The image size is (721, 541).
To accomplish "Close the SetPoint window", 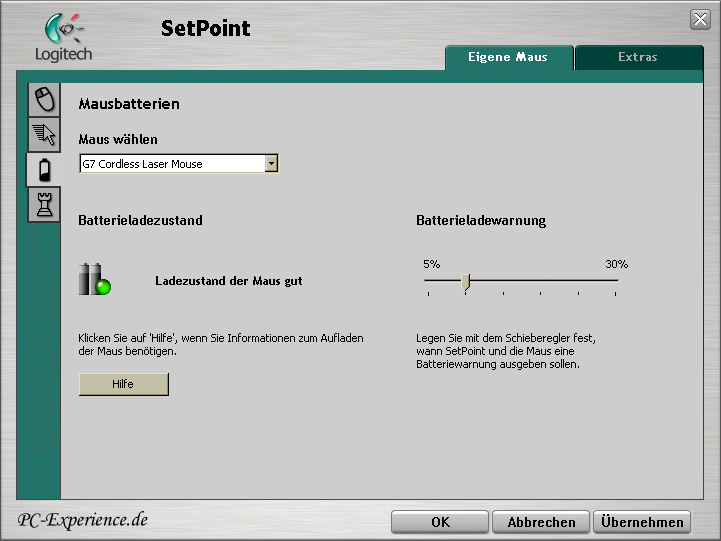I will point(700,19).
